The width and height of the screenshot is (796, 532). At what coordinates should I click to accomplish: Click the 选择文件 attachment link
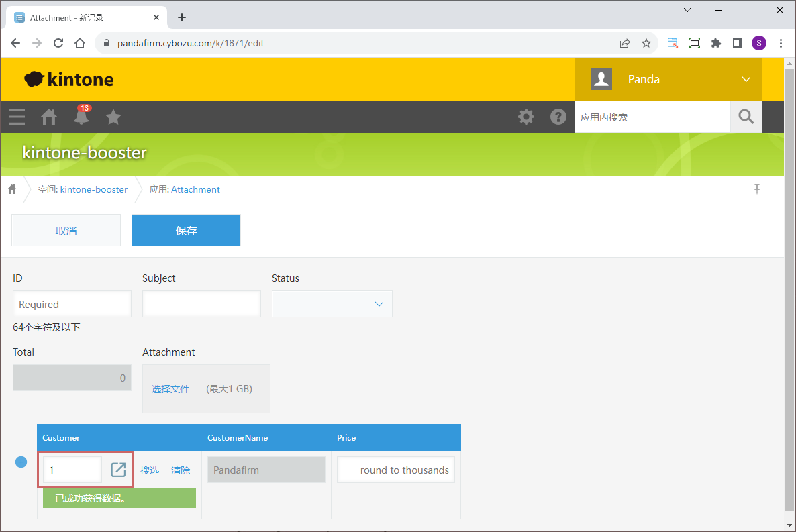170,389
